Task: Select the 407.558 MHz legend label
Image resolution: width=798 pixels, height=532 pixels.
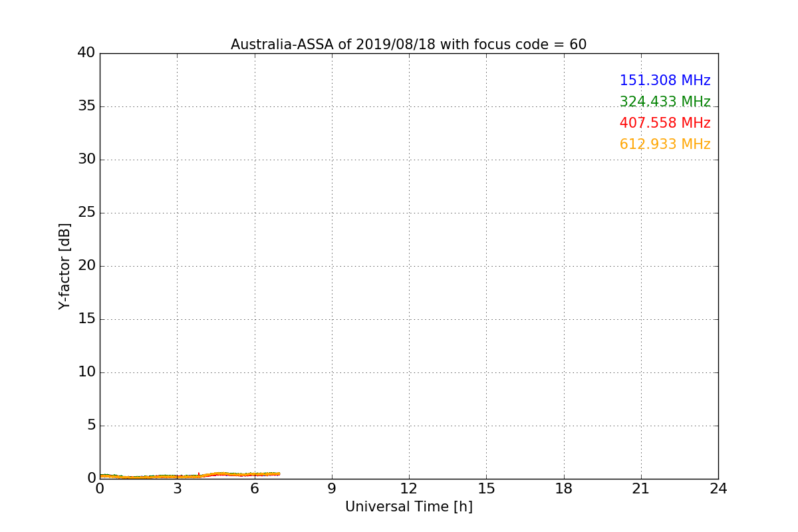Action: (x=665, y=123)
